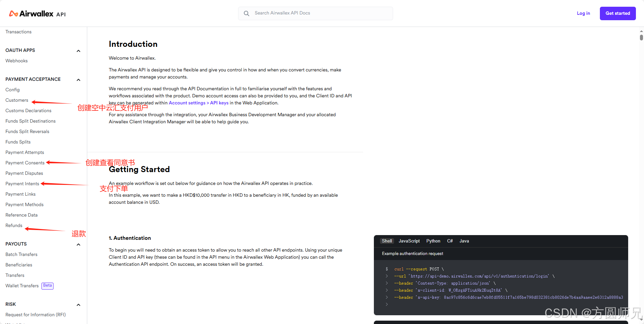Open Refunds in the sidebar
This screenshot has width=644, height=324.
pos(14,225)
